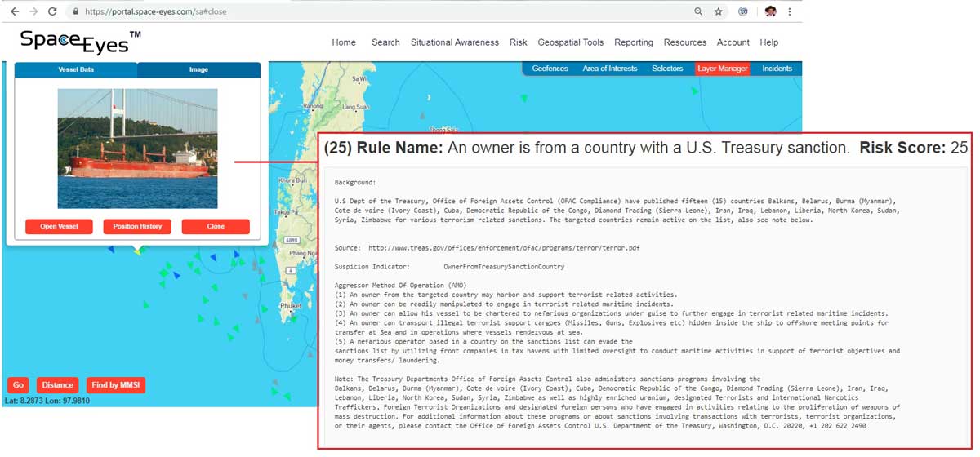Image resolution: width=980 pixels, height=457 pixels.
Task: Click the padlock site security icon
Action: [x=75, y=11]
